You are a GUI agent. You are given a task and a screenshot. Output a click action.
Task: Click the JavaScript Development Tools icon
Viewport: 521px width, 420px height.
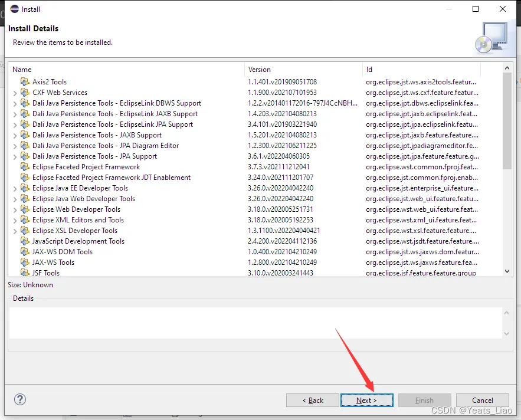click(x=25, y=241)
